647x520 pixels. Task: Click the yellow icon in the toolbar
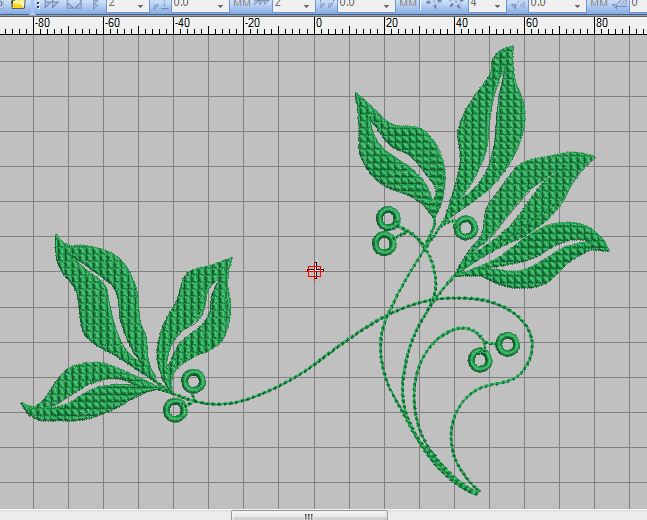[17, 4]
